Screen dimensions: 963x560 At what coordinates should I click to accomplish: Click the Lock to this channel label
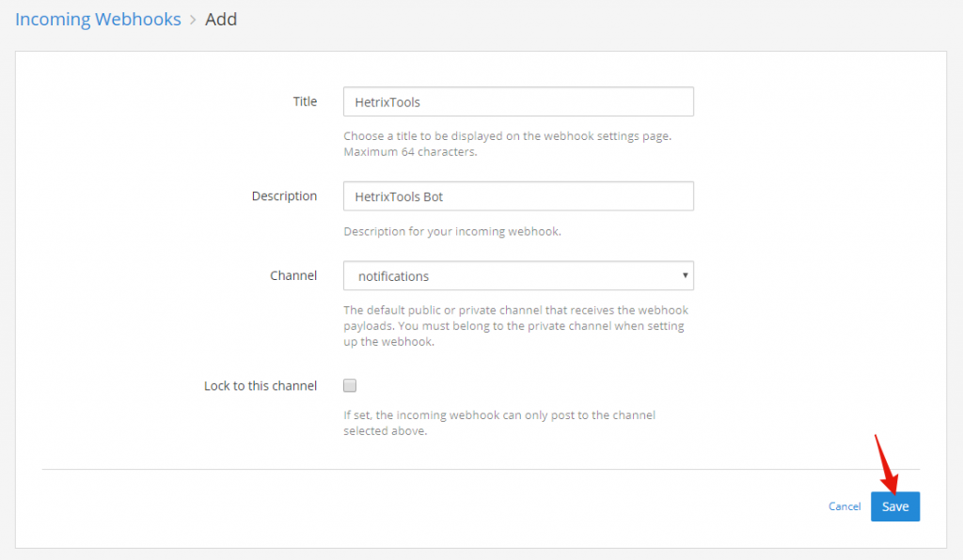coord(260,384)
